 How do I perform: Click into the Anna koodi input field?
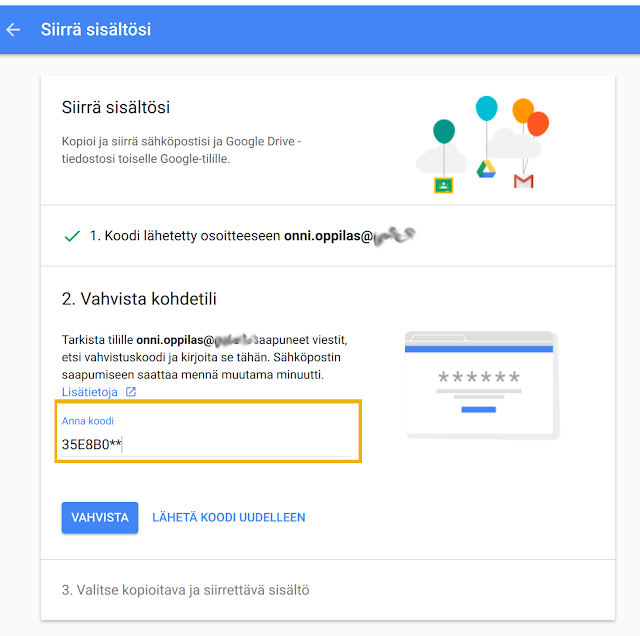click(205, 444)
